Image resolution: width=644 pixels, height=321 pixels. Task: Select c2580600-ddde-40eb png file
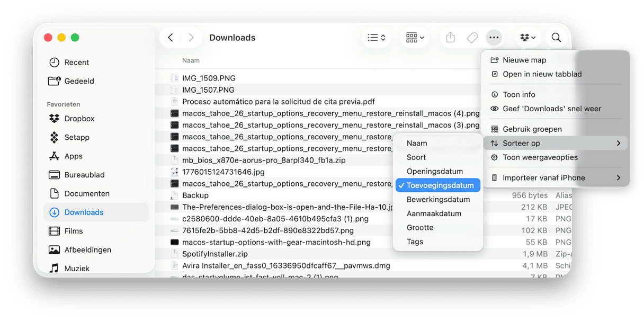(275, 219)
